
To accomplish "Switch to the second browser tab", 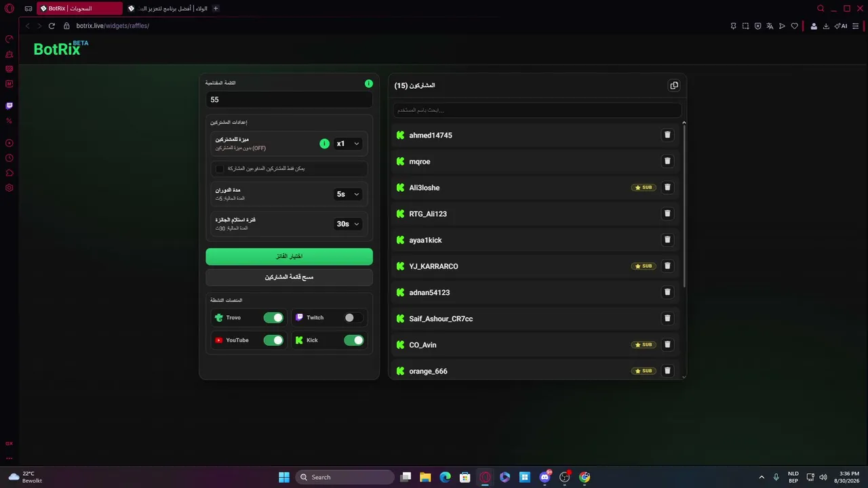I will 167,8.
